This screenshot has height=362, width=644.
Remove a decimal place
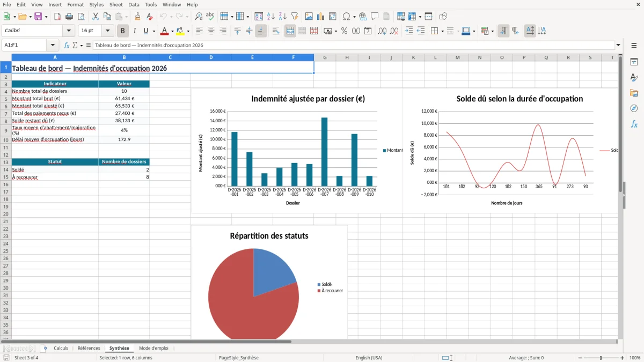pos(394,31)
